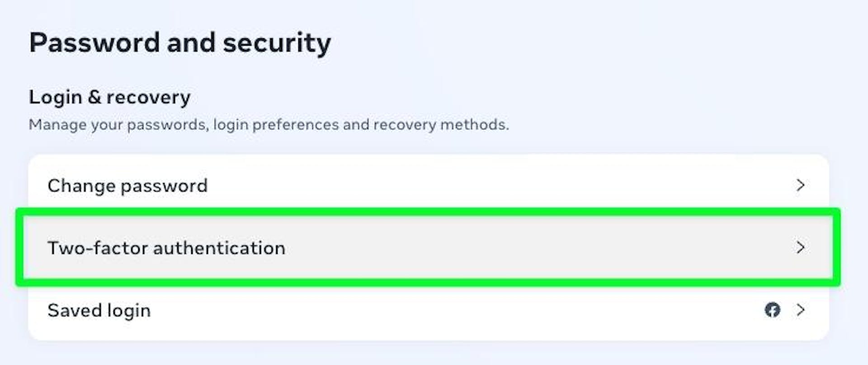Screen dimensions: 868x365
Task: Open the Saved login option
Action: [428, 310]
